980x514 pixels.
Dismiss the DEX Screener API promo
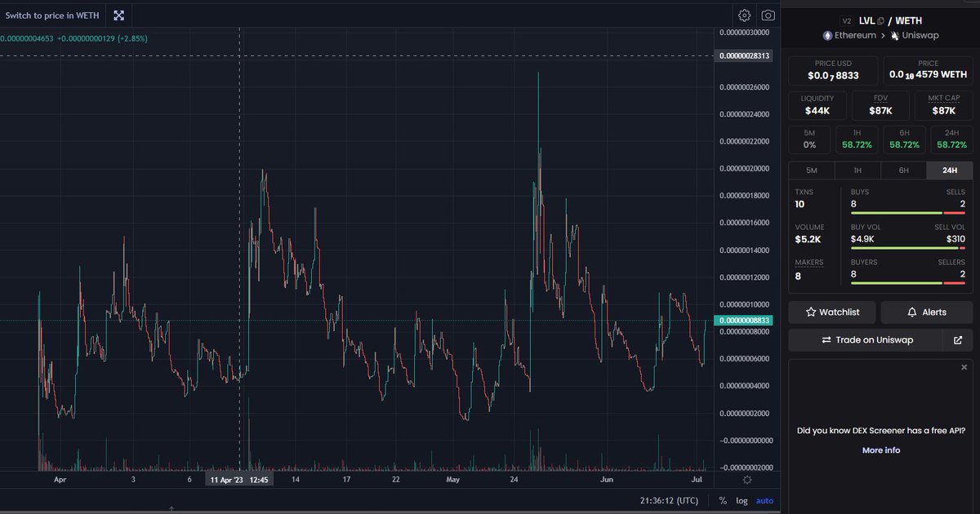[964, 367]
